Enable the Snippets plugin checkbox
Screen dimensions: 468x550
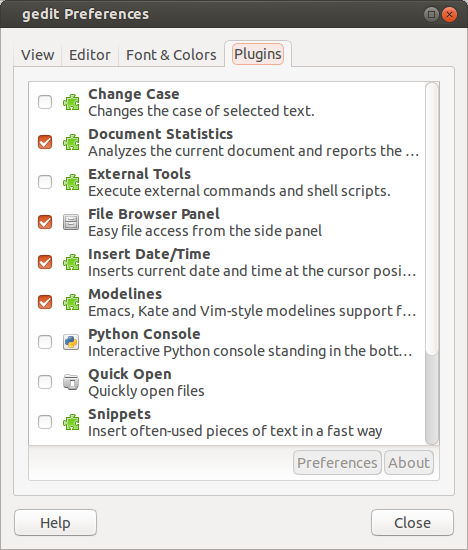pos(45,422)
